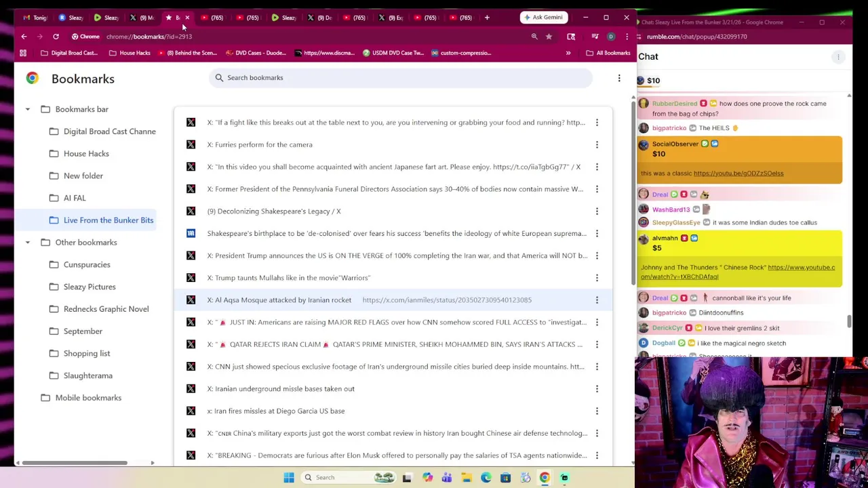
Task: Select the House Hacks folder in sidebar
Action: [79, 154]
